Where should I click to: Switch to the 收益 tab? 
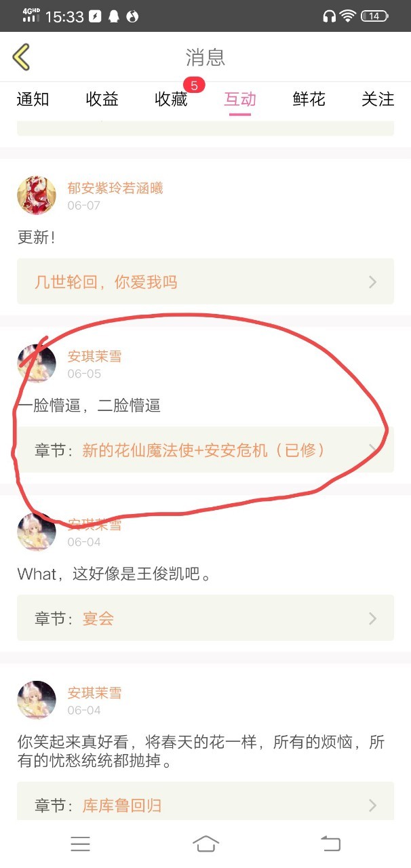coord(102,99)
